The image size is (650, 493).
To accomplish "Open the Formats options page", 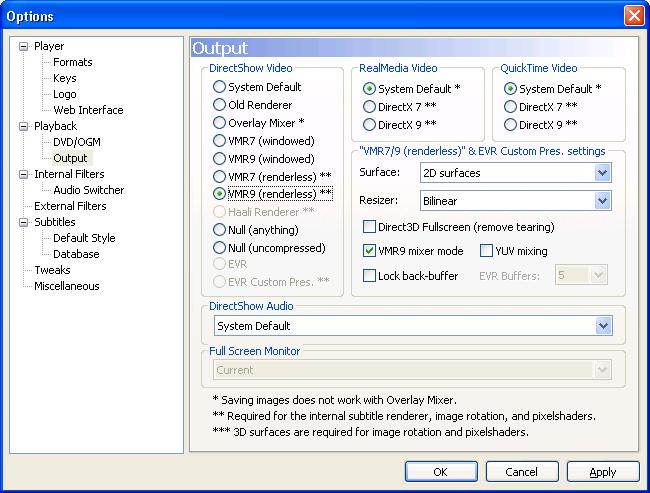I will point(73,62).
